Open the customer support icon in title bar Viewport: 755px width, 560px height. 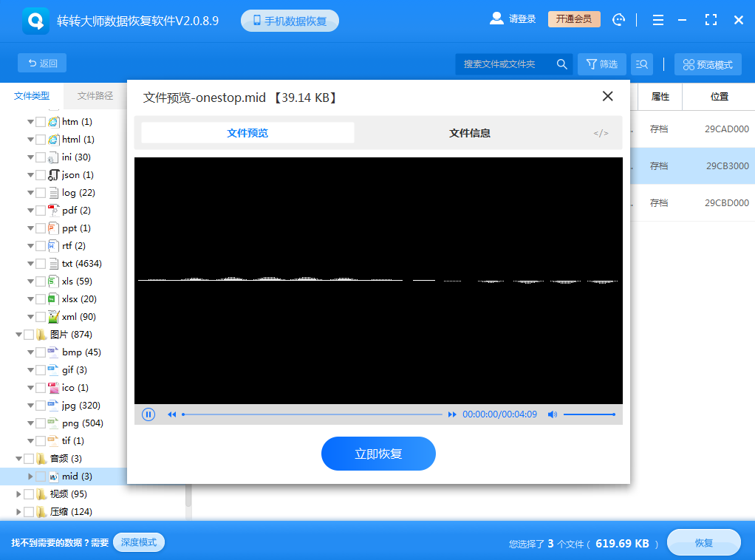619,20
